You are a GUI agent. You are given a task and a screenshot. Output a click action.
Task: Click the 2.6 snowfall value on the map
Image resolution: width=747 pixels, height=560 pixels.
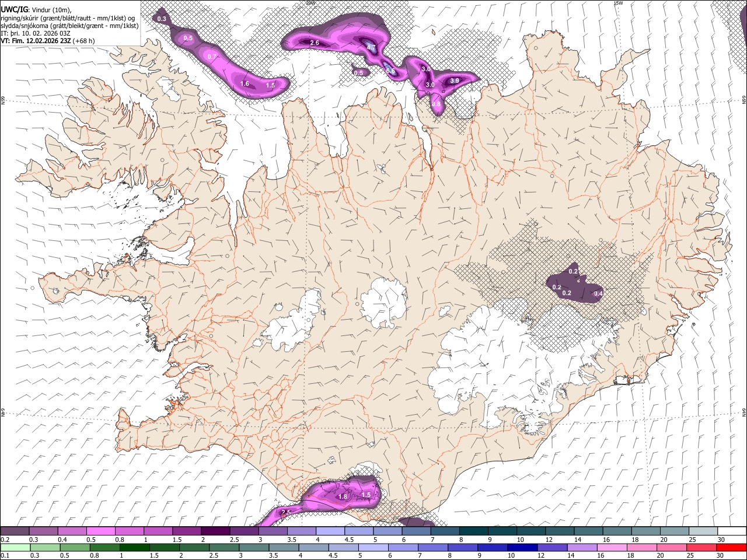pyautogui.click(x=314, y=43)
